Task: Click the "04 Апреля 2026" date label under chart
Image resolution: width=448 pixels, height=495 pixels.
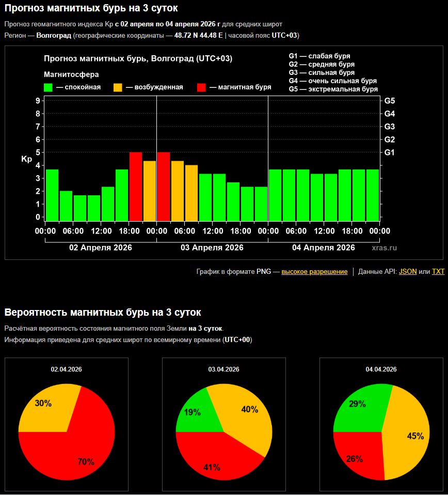Action: click(324, 247)
